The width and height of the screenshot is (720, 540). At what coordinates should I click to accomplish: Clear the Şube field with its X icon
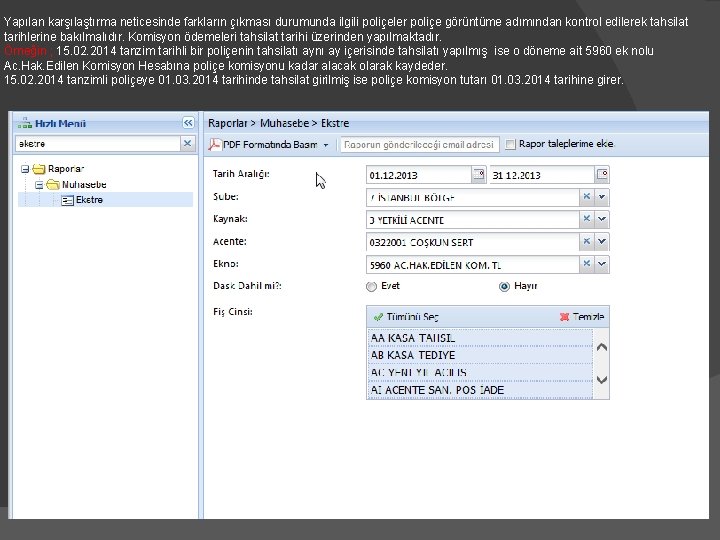[586, 197]
